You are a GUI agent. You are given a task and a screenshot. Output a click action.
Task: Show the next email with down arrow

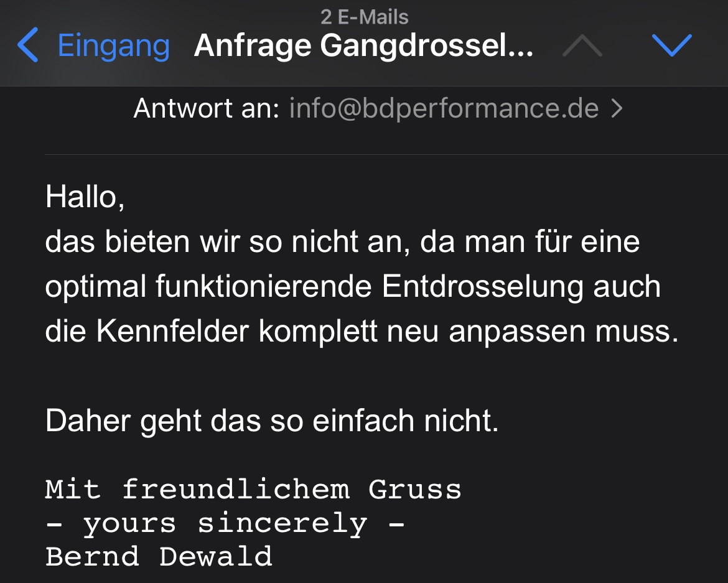pyautogui.click(x=671, y=46)
